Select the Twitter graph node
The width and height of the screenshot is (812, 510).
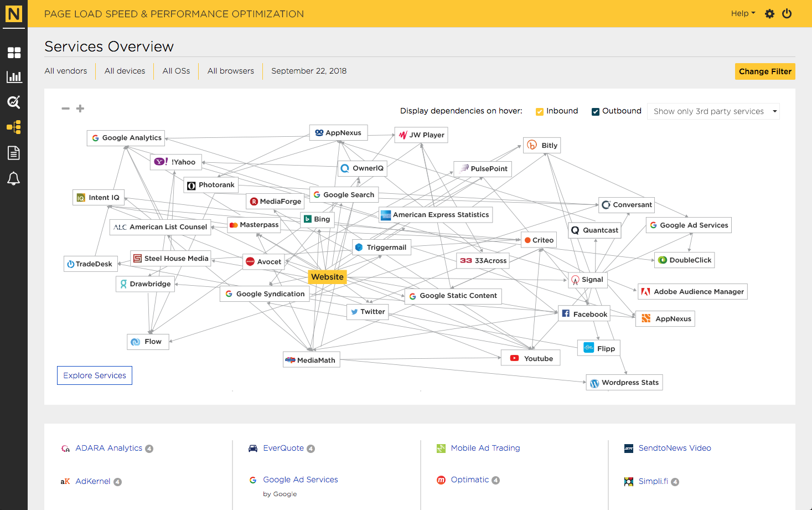click(368, 312)
